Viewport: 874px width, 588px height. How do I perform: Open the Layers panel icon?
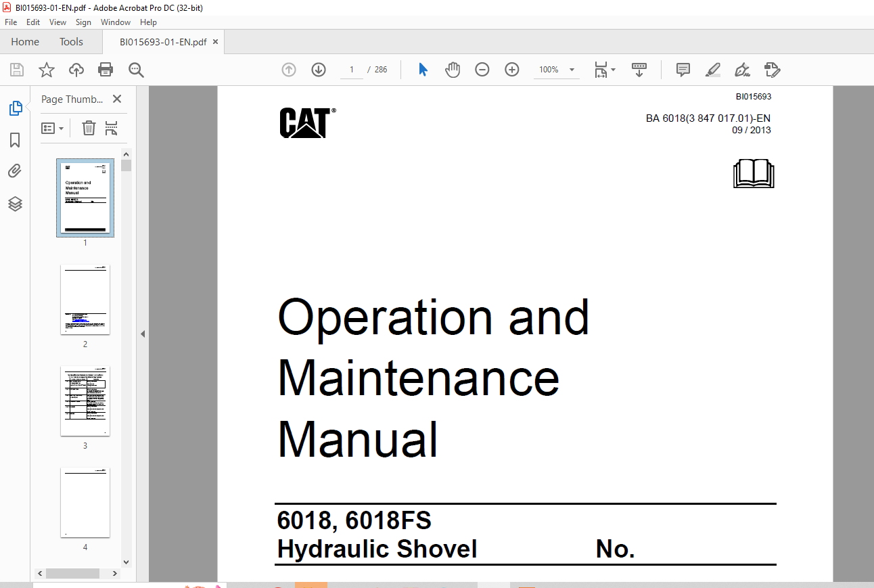point(15,204)
